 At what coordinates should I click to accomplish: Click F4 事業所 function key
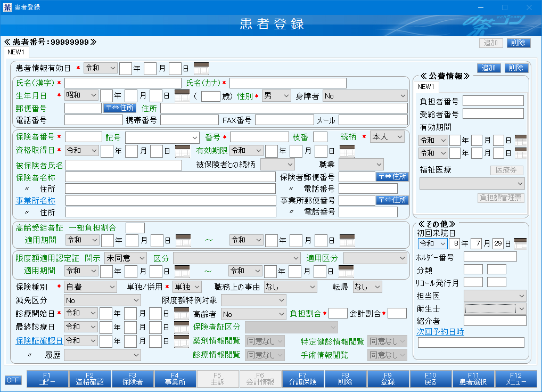(x=175, y=379)
